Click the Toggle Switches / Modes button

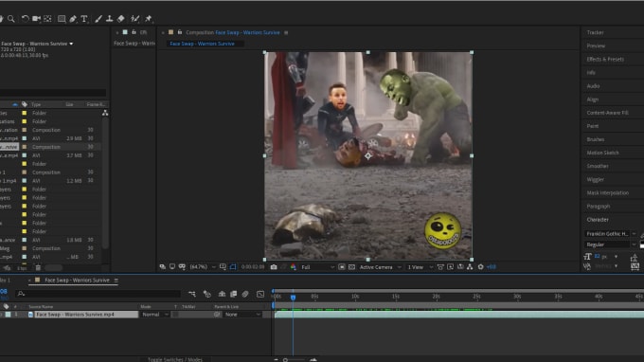(175, 359)
